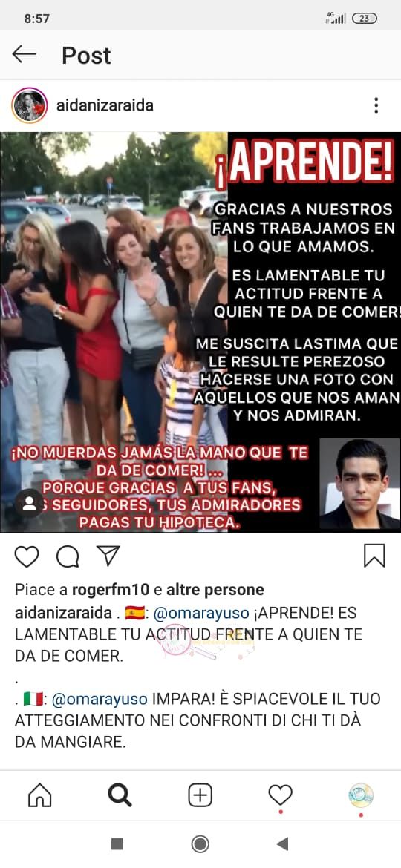The width and height of the screenshot is (401, 868).
Task: Save the post with the bookmark icon
Action: coord(374,556)
